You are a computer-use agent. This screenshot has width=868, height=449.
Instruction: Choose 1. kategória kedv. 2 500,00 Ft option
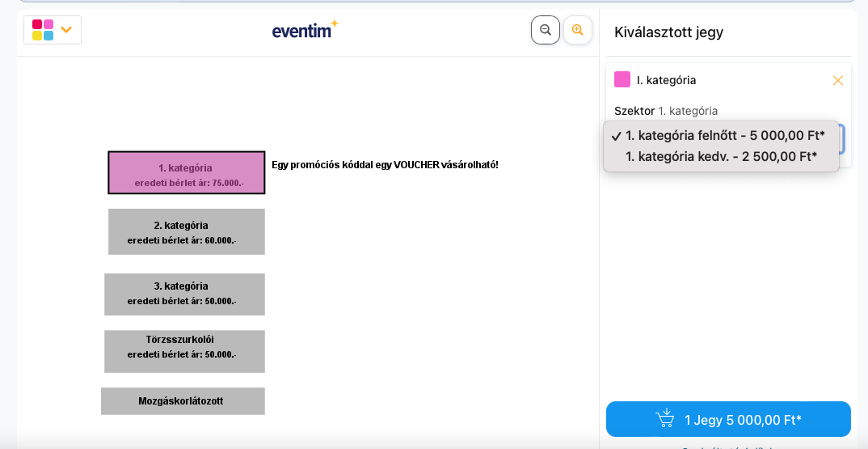721,156
